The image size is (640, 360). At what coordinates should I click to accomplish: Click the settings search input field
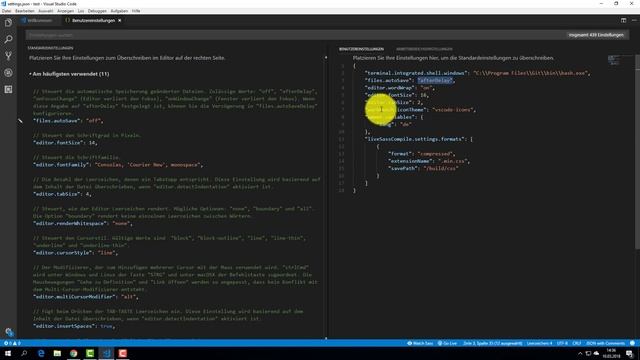(296, 35)
